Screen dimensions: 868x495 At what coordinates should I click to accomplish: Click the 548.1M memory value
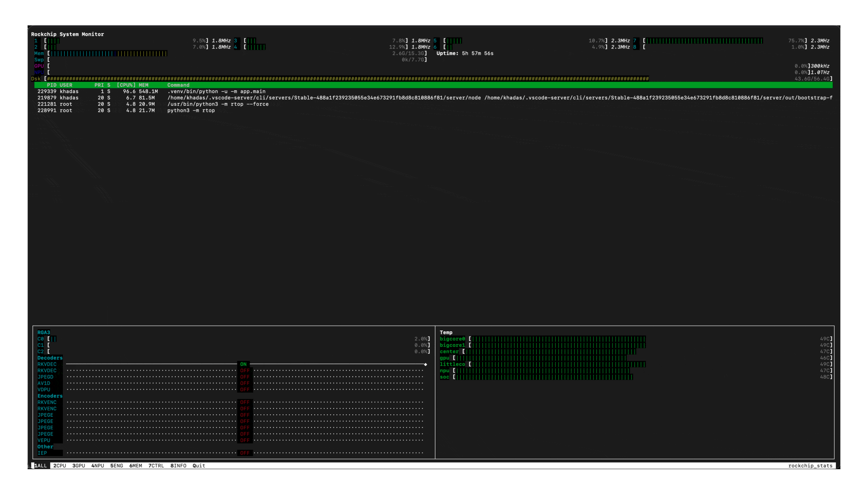click(148, 91)
